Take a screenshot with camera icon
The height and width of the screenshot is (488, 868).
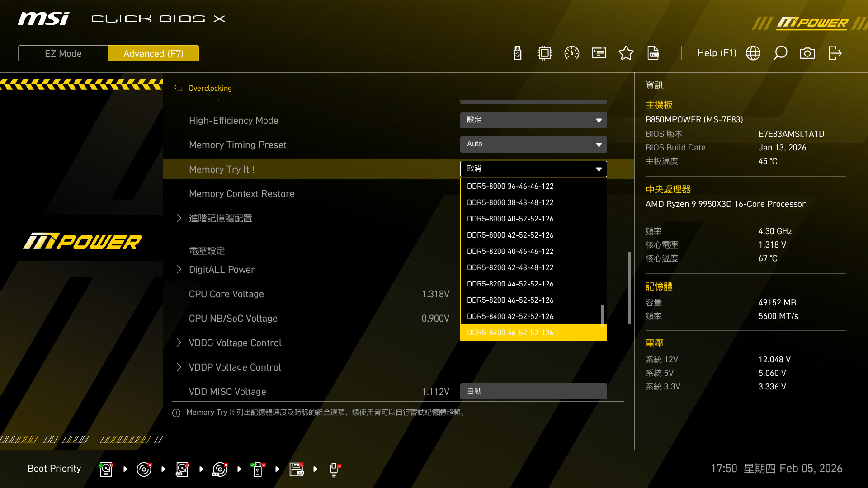click(807, 53)
